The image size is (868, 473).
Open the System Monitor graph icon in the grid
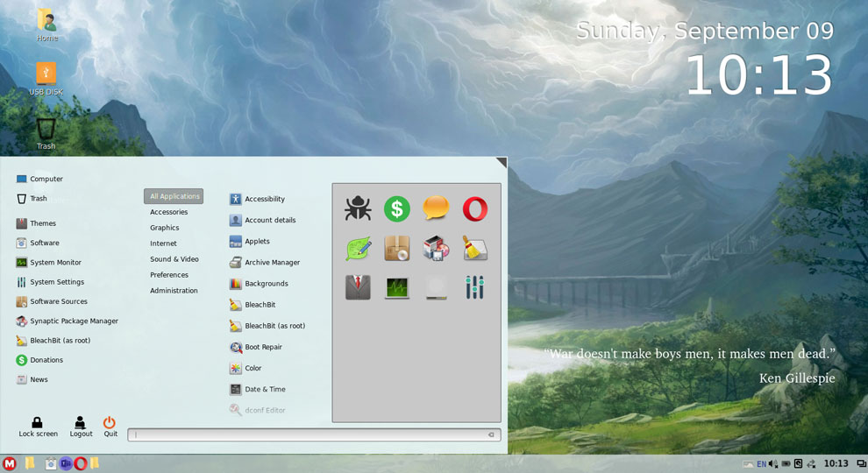pos(397,287)
